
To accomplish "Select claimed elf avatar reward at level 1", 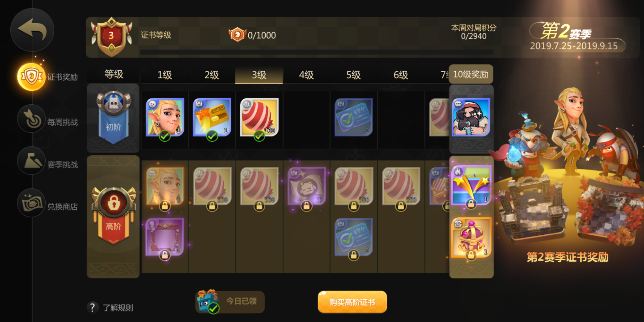I will [x=165, y=117].
